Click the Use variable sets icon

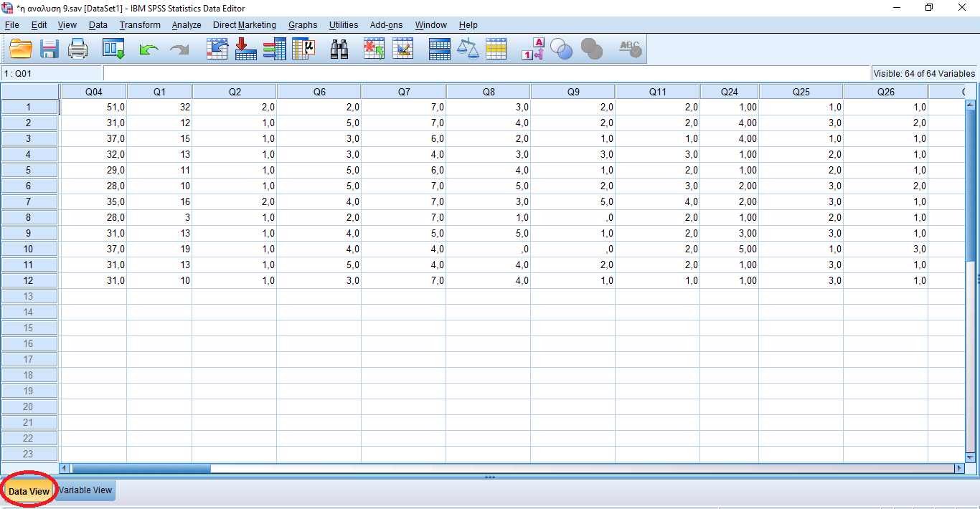coord(562,49)
